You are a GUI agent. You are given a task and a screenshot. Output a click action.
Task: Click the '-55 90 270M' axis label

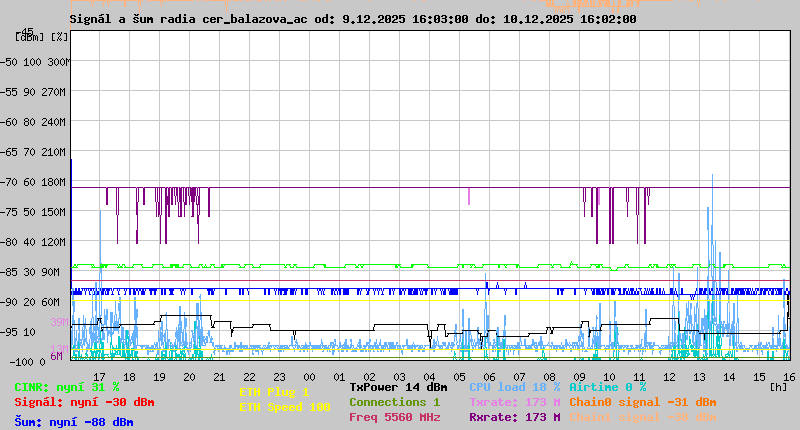point(33,92)
